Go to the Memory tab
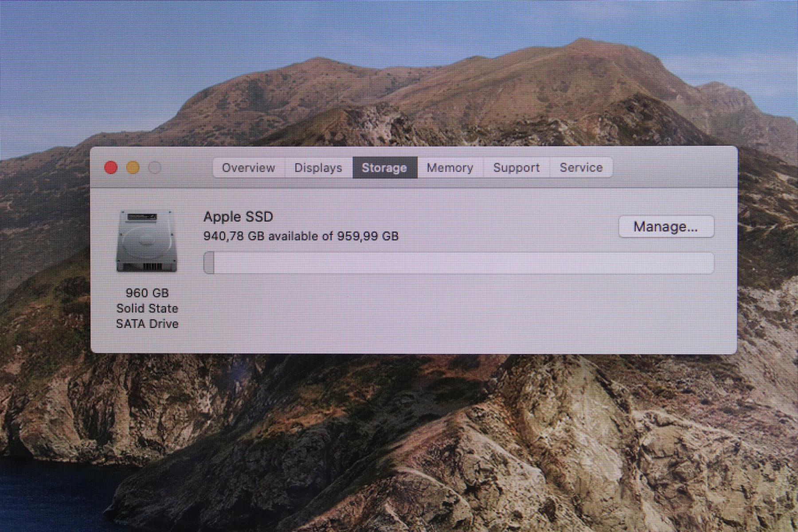The height and width of the screenshot is (532, 798). [450, 168]
